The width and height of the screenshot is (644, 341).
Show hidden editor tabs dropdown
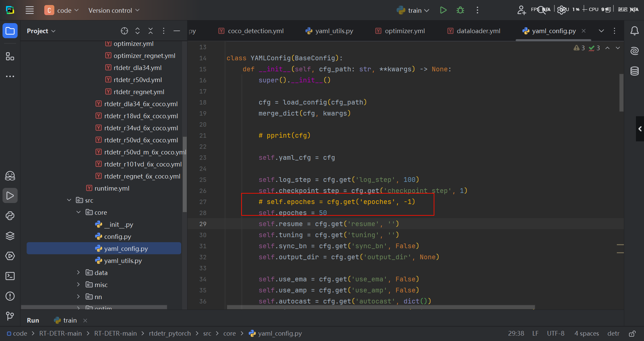(601, 31)
